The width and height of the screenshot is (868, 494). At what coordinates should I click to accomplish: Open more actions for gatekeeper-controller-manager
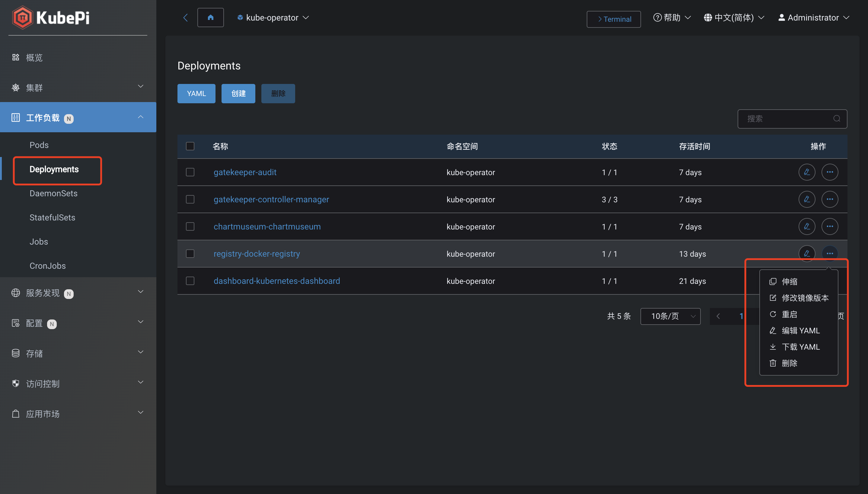pos(830,199)
